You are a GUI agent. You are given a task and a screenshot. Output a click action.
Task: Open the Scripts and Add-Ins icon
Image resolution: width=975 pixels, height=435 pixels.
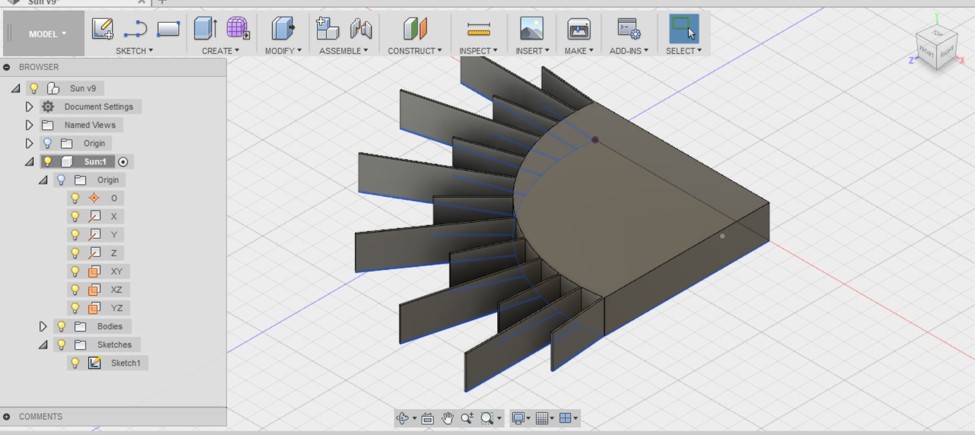[629, 29]
